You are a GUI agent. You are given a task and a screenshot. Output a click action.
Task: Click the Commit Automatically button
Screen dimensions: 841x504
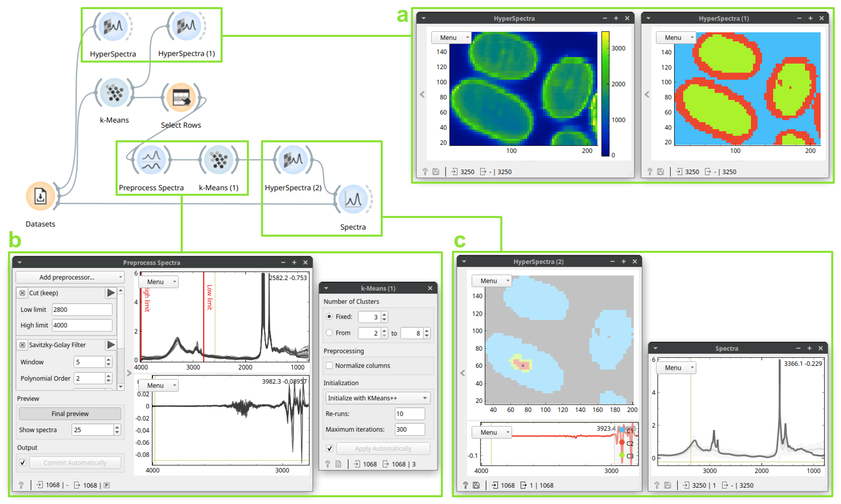click(75, 462)
